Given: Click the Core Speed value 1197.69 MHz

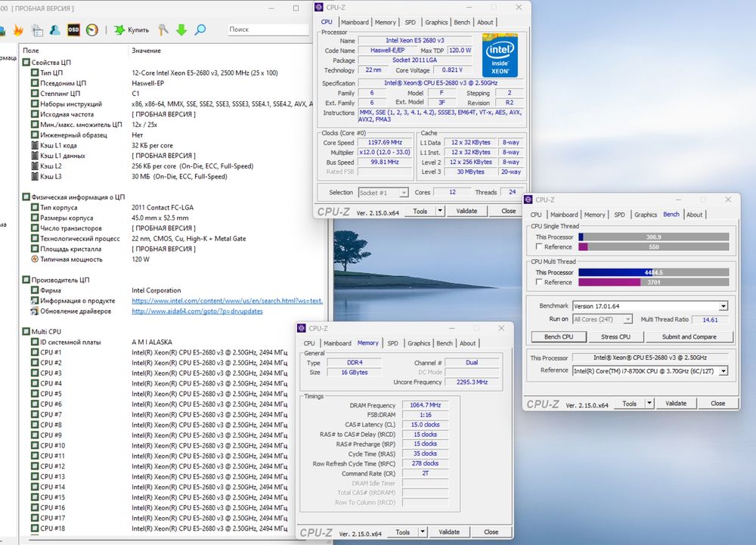Looking at the screenshot, I should point(385,143).
